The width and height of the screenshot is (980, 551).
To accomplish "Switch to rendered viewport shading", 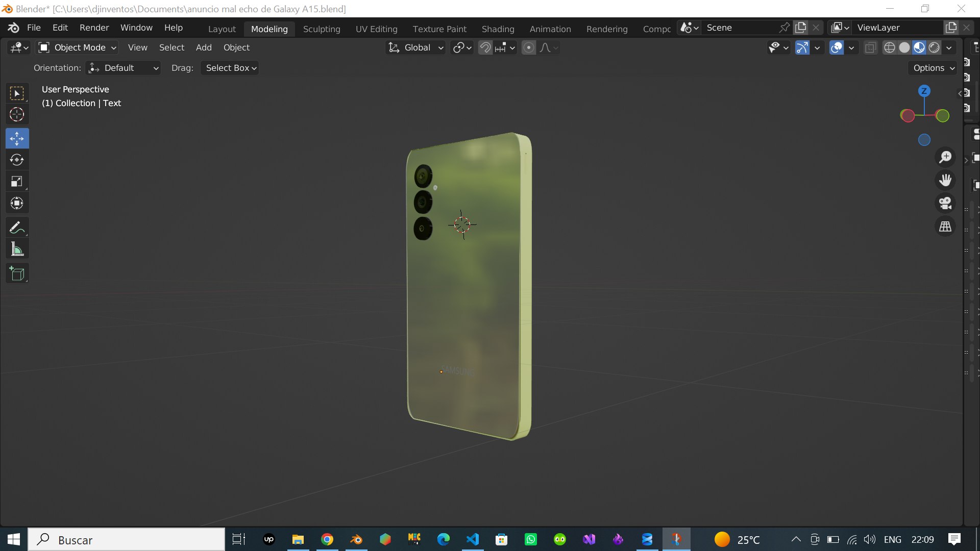I will tap(934, 47).
